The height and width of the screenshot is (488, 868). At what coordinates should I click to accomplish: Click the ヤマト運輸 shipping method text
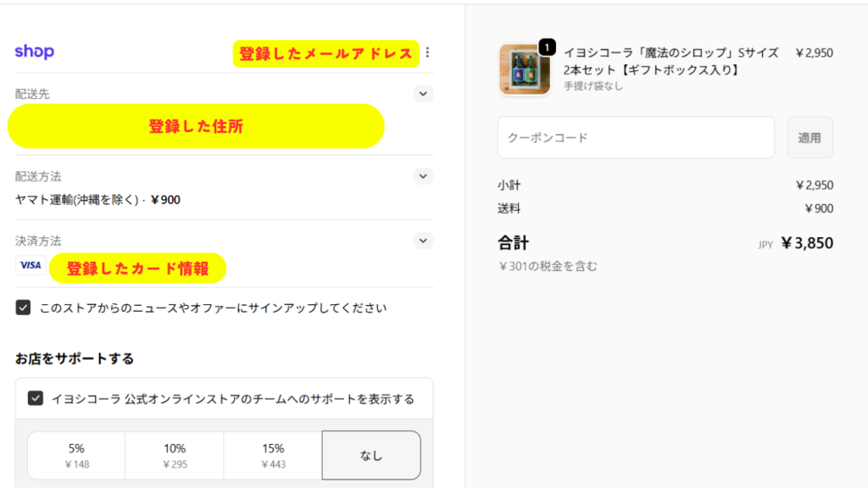point(97,200)
